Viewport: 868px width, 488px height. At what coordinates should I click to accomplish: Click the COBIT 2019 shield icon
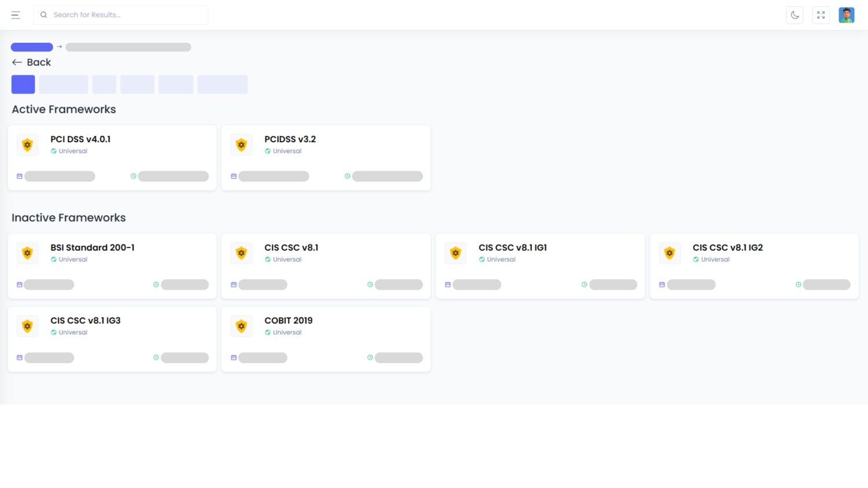pos(241,326)
